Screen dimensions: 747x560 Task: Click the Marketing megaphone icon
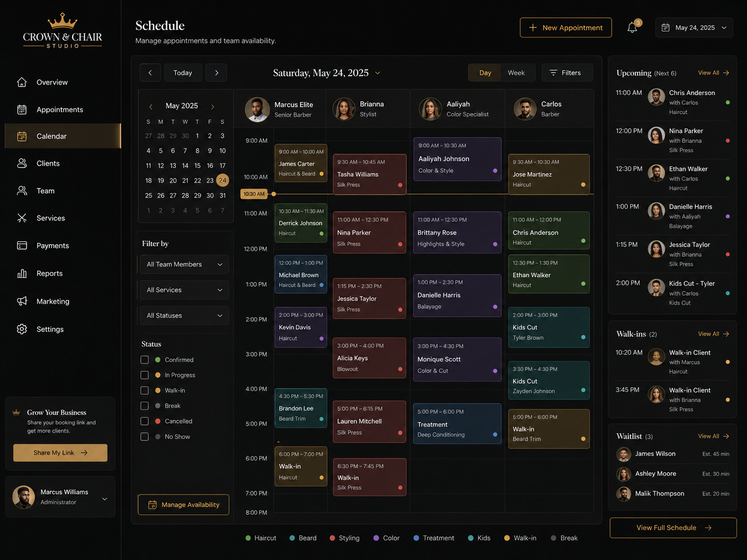click(x=22, y=301)
